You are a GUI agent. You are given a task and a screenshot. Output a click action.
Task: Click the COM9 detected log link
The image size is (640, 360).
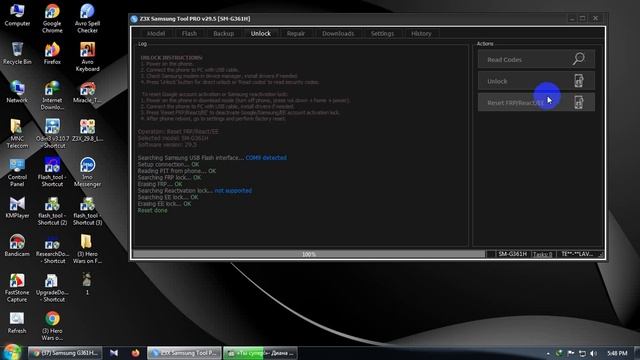pos(266,158)
